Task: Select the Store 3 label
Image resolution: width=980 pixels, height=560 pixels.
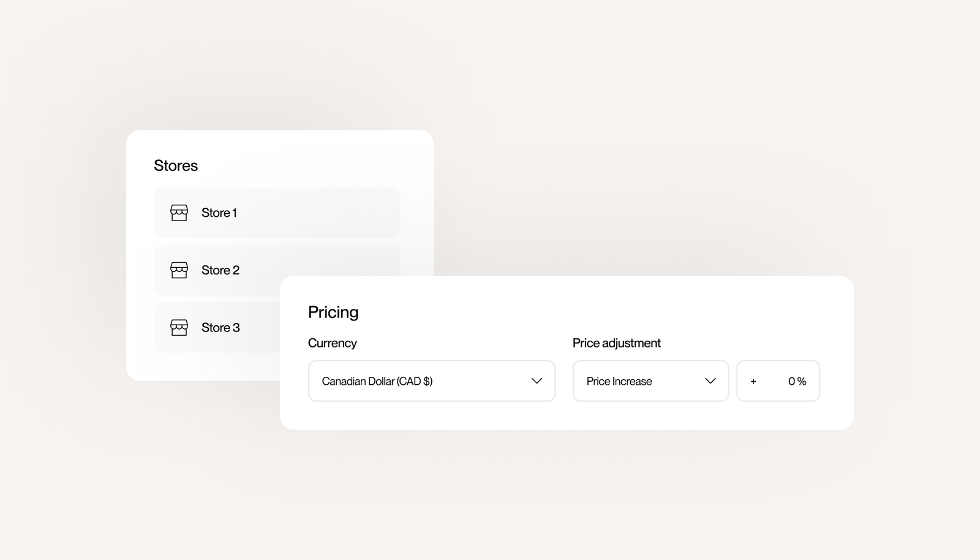Action: click(221, 328)
